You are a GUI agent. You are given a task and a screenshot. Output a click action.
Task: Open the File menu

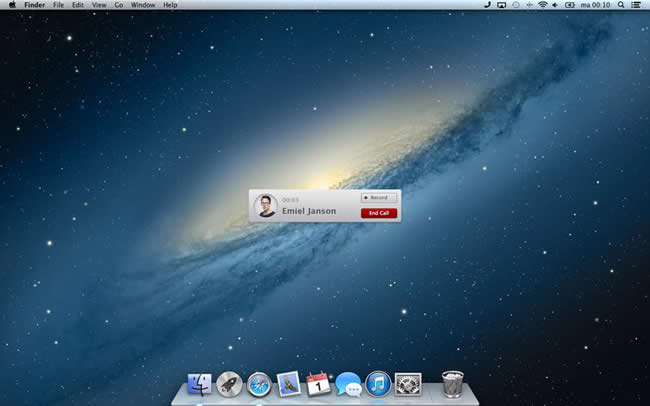click(x=58, y=5)
